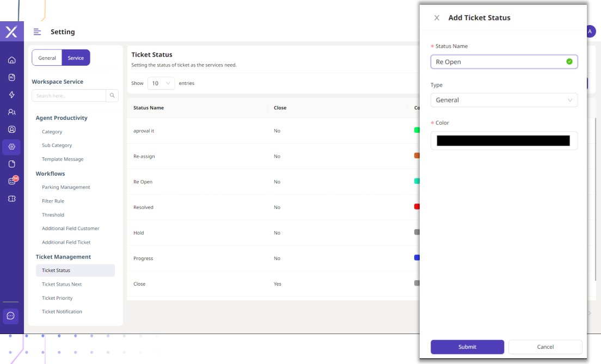The image size is (601, 364).
Task: Open the sidebar icon with the 94 badge
Action: click(x=11, y=181)
